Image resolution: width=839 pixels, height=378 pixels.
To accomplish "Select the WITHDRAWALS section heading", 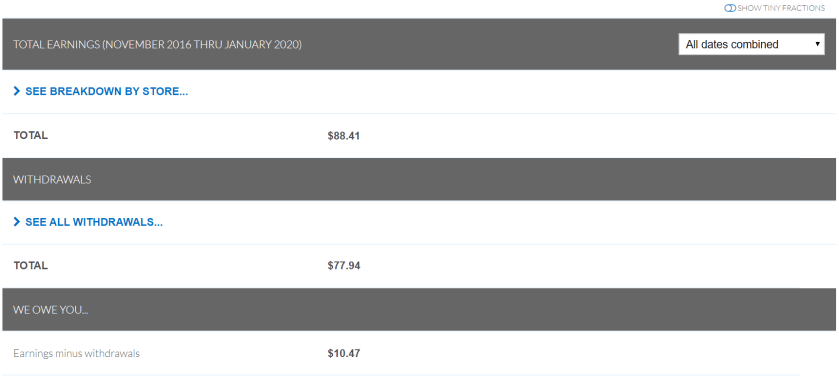I will pyautogui.click(x=52, y=179).
